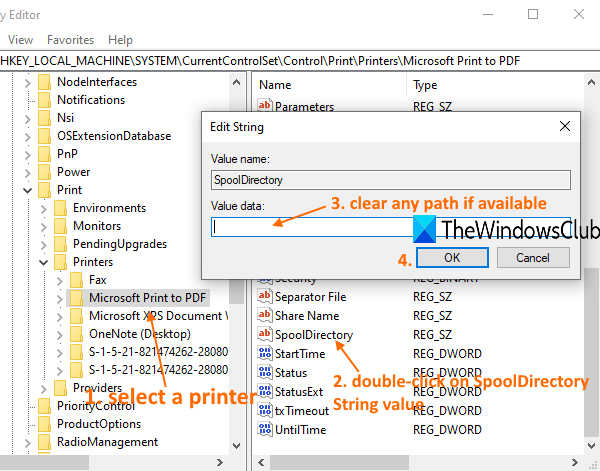
Task: Click the Share Name string icon
Action: coord(265,315)
